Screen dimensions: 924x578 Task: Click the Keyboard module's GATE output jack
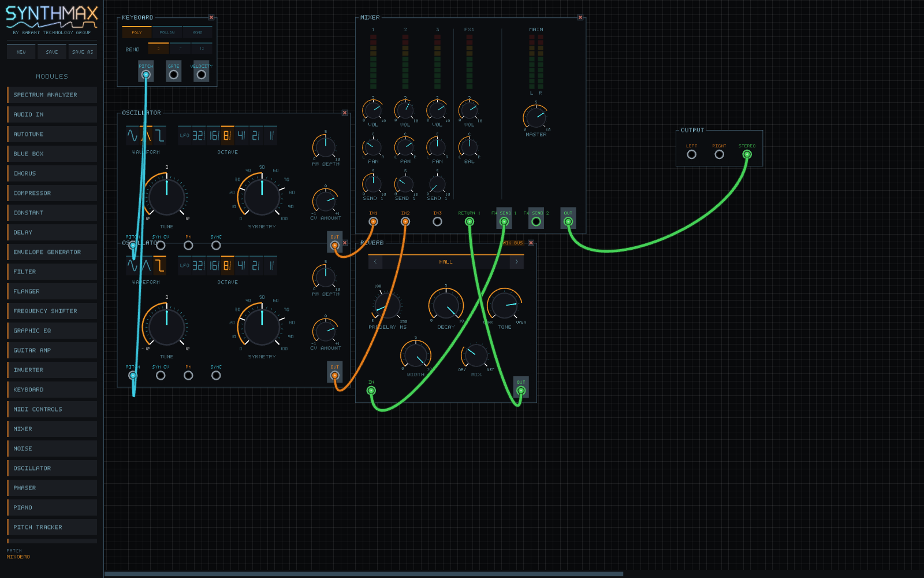tap(174, 75)
